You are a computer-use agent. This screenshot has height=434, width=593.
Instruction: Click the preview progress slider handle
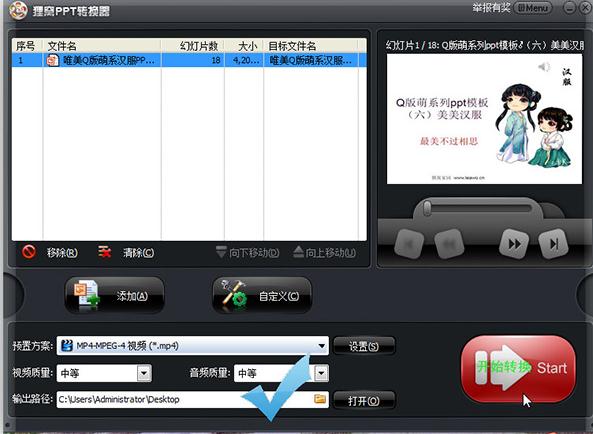pyautogui.click(x=427, y=208)
